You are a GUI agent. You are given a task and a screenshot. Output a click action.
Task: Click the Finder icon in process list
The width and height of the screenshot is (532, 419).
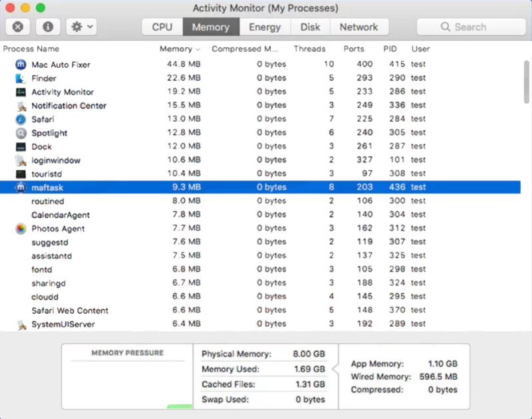click(x=20, y=78)
